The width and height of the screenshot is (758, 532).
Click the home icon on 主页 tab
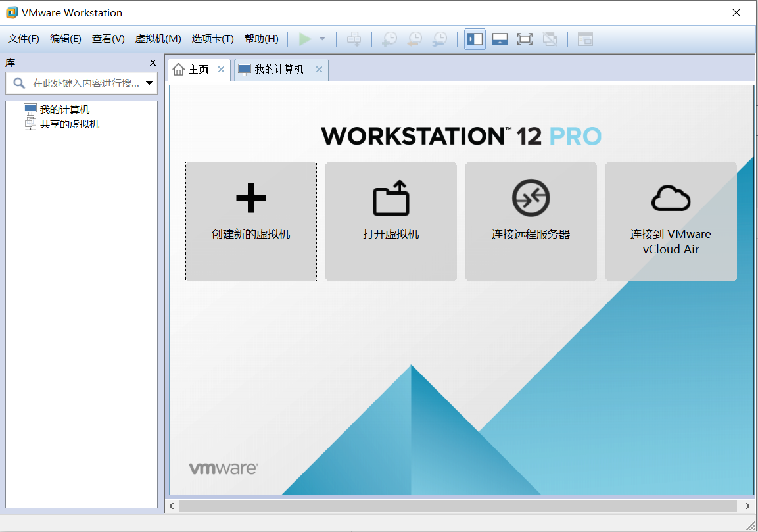[x=178, y=70]
